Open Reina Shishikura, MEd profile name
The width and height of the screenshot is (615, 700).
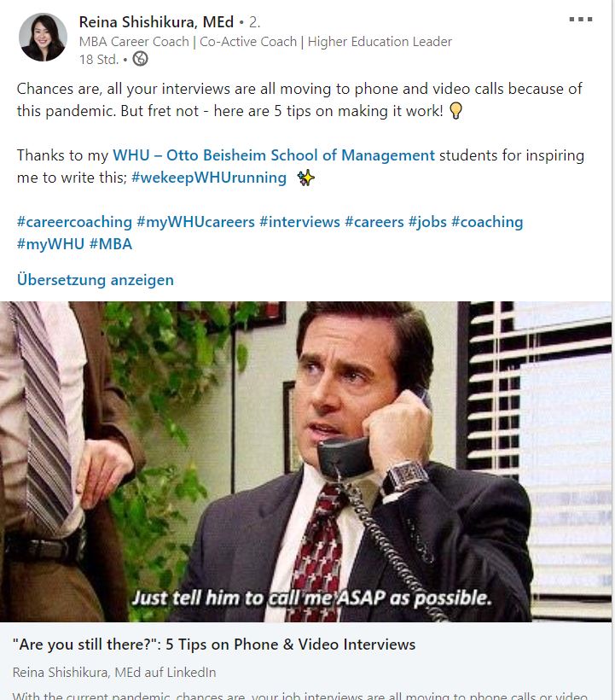pos(156,22)
